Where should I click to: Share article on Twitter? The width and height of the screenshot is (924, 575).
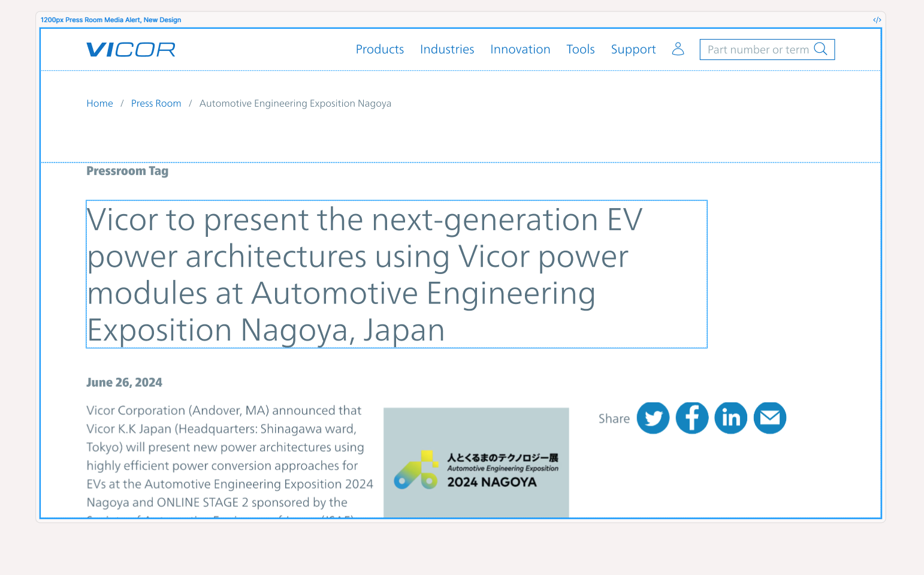click(653, 418)
